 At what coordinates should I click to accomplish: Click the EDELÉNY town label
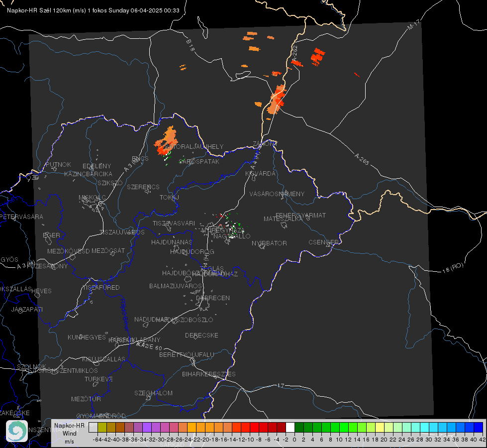pos(97,166)
